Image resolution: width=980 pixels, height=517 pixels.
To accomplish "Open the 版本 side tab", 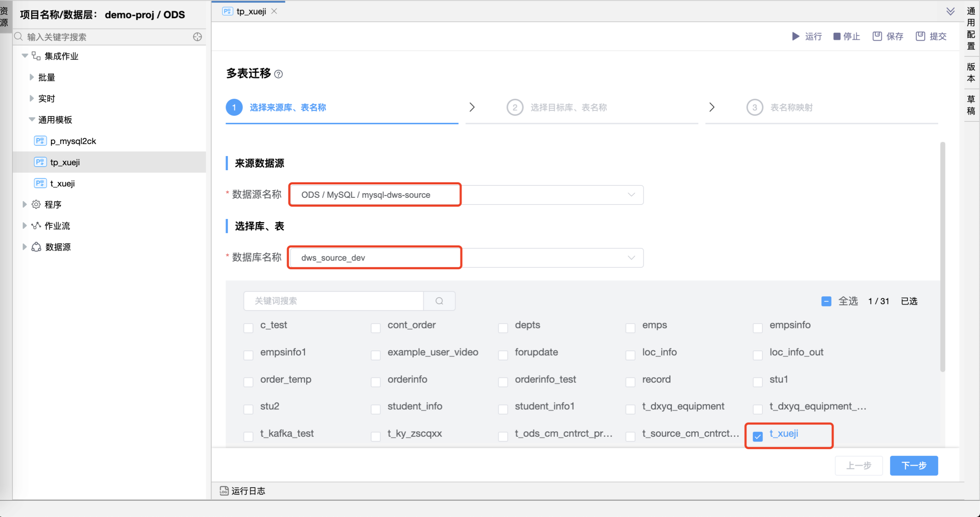I will pyautogui.click(x=970, y=73).
